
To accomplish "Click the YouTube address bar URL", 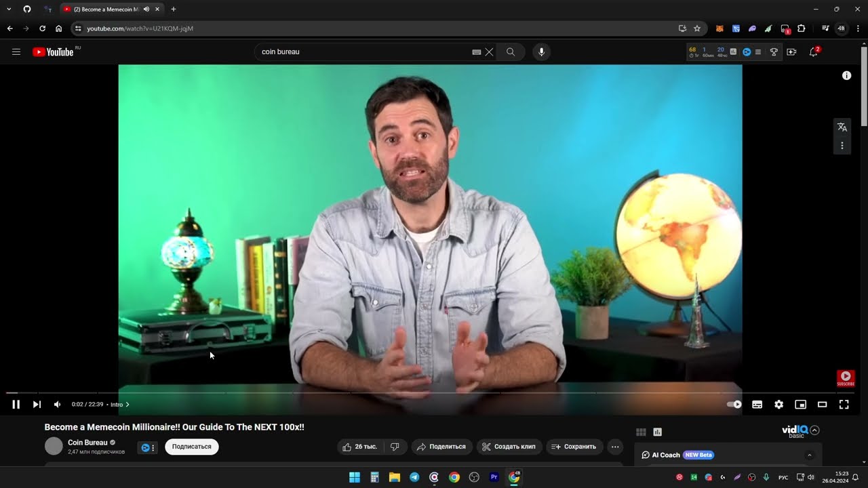I will tap(140, 28).
